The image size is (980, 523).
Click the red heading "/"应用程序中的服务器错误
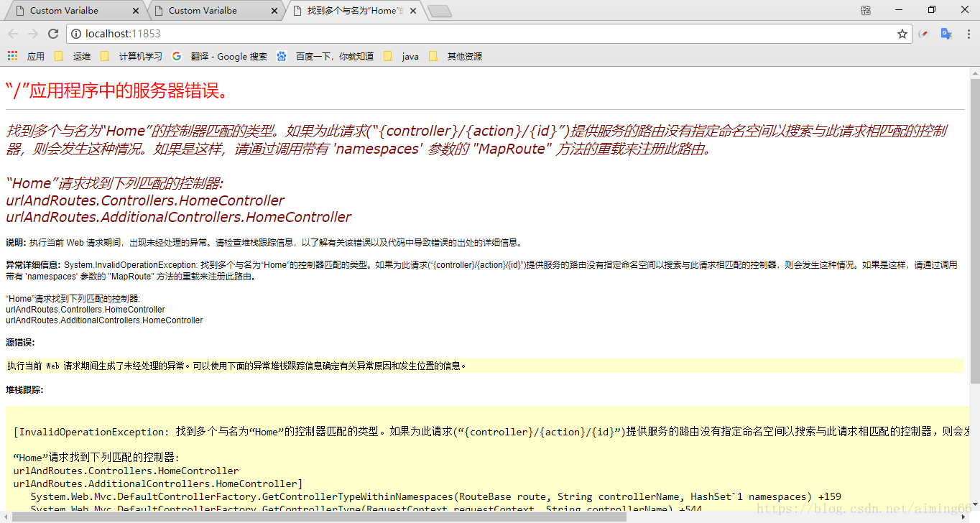pyautogui.click(x=117, y=91)
